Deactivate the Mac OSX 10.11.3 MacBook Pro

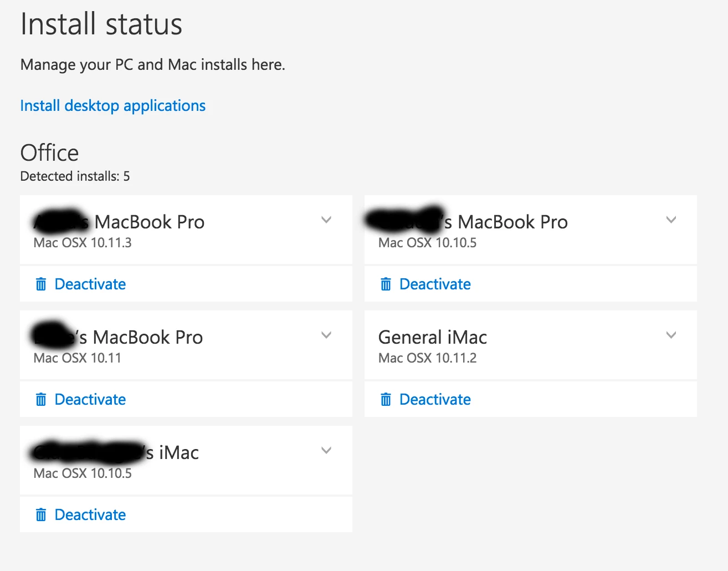pyautogui.click(x=90, y=284)
